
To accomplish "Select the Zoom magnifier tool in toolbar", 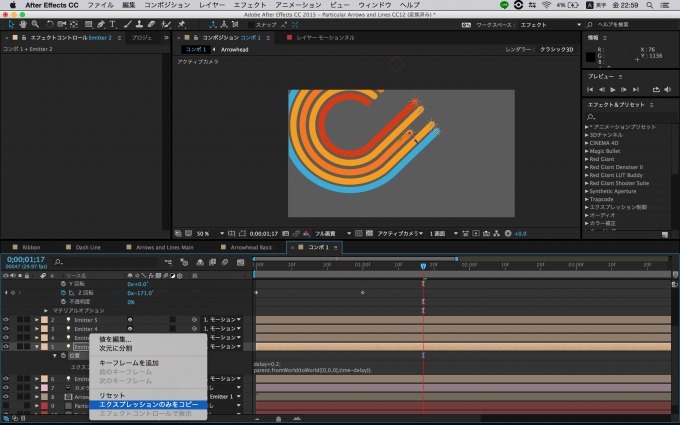I will [x=34, y=24].
